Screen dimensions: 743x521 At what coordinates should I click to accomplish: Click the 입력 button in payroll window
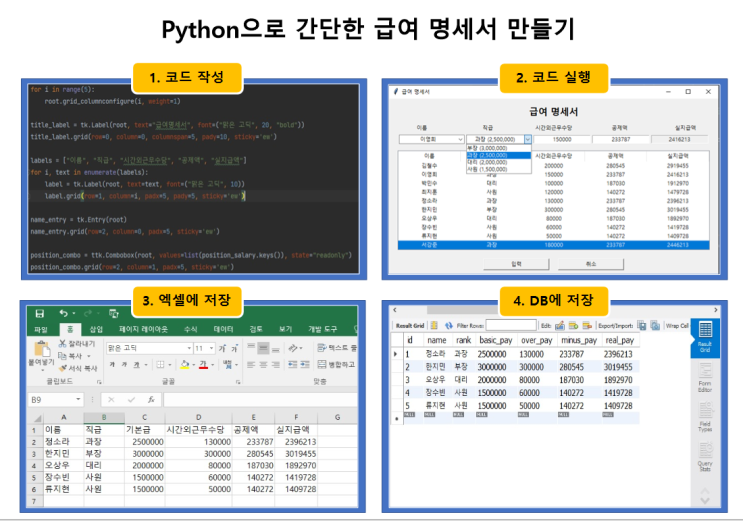[516, 264]
